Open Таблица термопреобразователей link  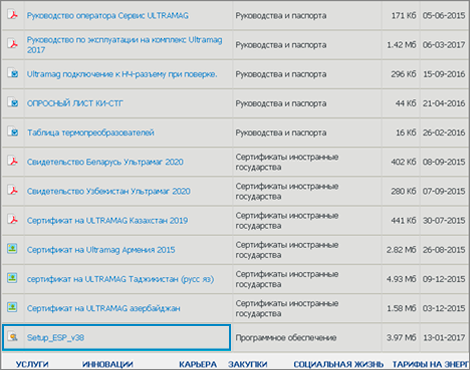click(91, 133)
